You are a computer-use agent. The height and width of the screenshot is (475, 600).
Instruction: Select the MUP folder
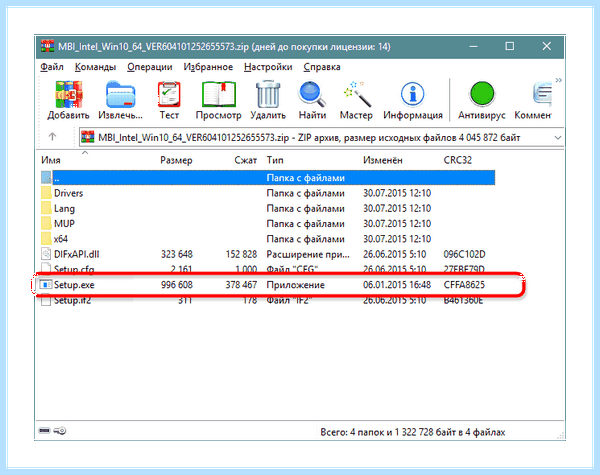[x=64, y=224]
